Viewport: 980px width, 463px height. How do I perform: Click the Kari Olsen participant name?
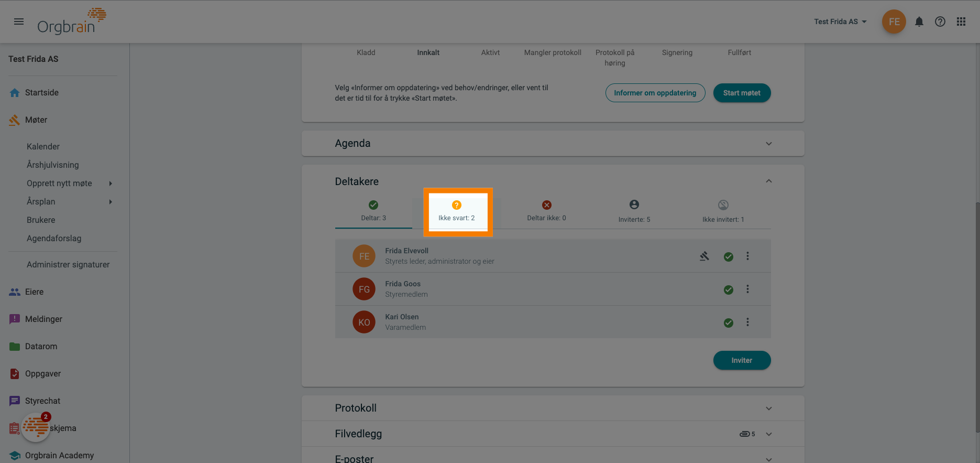click(x=402, y=317)
